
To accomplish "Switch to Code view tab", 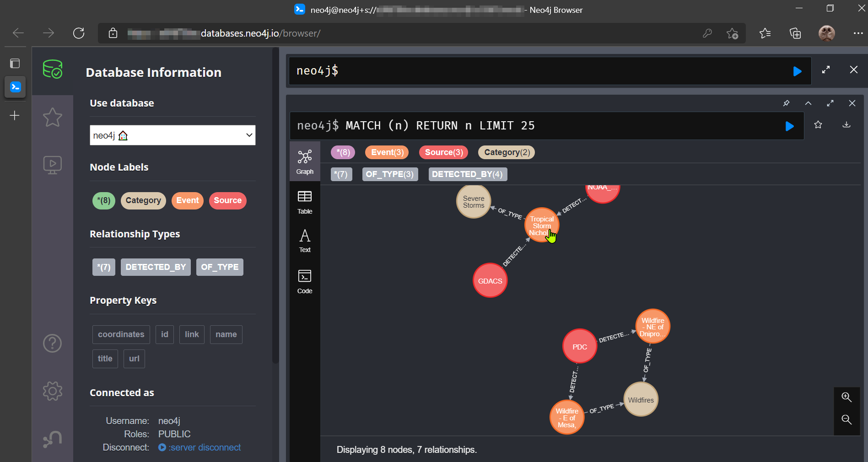I will pyautogui.click(x=305, y=281).
